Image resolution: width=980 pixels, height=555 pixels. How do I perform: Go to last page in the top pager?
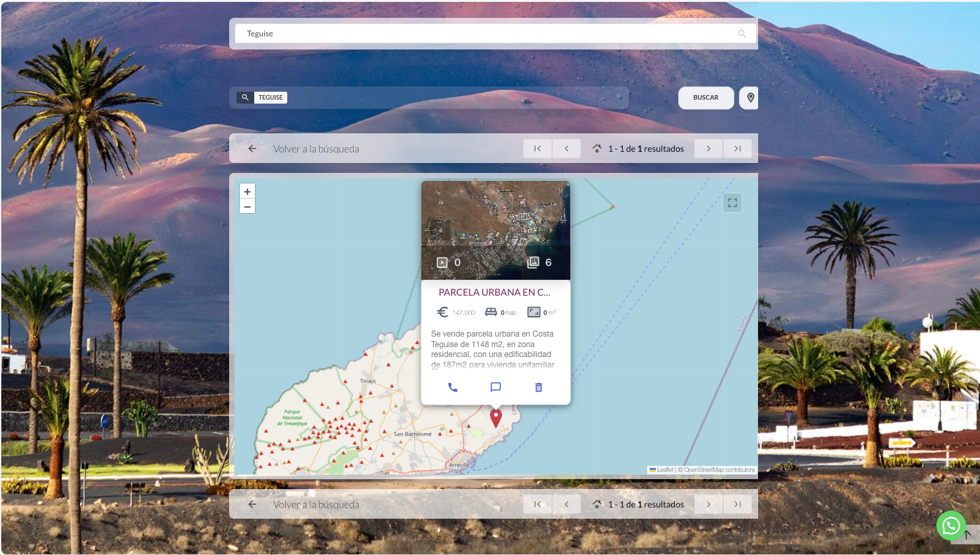point(738,148)
